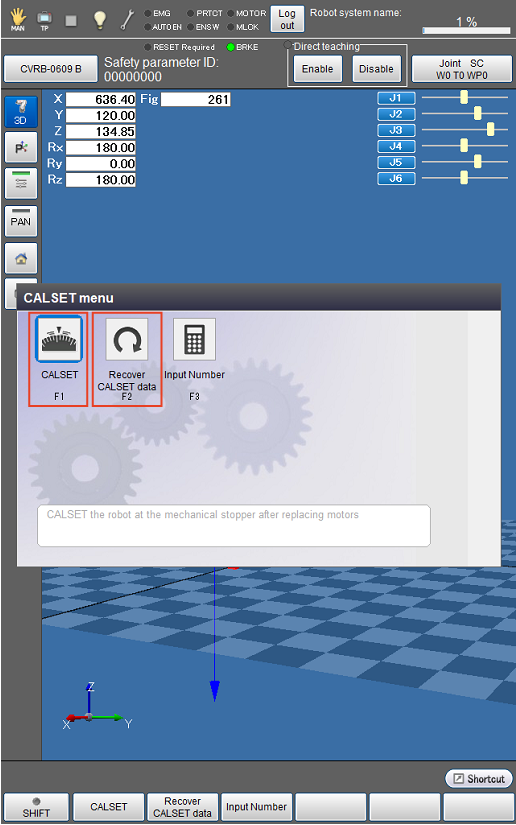This screenshot has width=516, height=825.
Task: Disable direct teaching
Action: [x=376, y=69]
